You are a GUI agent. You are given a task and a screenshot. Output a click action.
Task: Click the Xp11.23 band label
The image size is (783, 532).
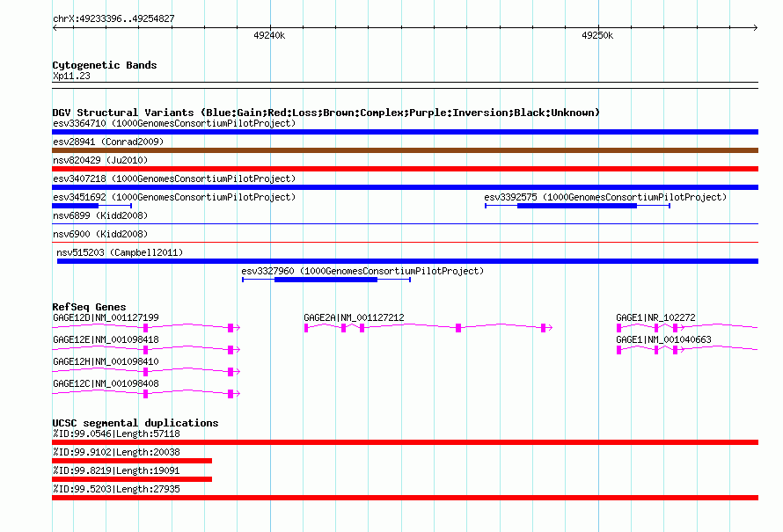71,76
